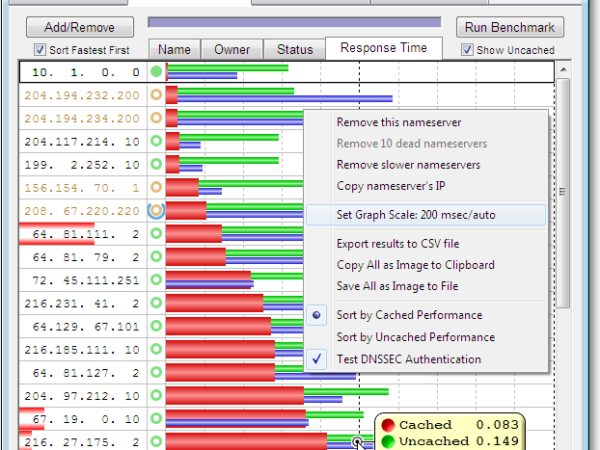Select Sort by Cached Performance option

point(409,315)
